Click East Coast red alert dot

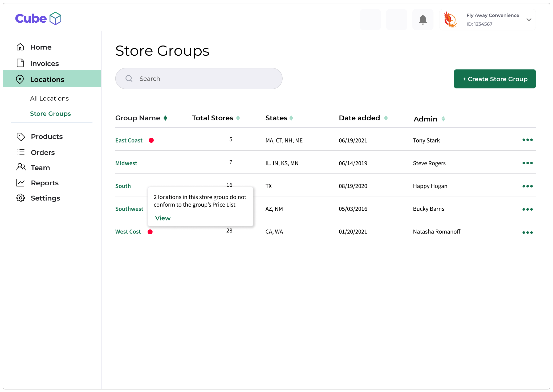coord(151,140)
